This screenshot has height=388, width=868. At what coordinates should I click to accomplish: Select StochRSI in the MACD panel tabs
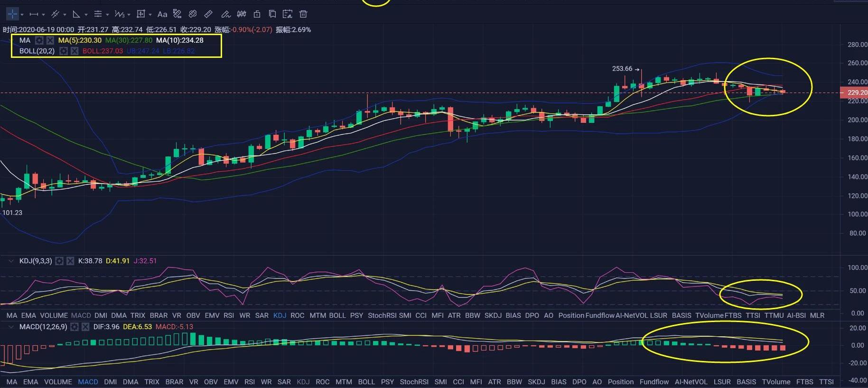[x=414, y=382]
